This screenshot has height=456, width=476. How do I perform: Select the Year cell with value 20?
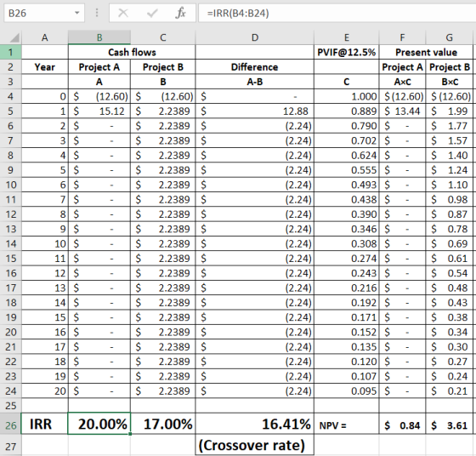coord(44,391)
